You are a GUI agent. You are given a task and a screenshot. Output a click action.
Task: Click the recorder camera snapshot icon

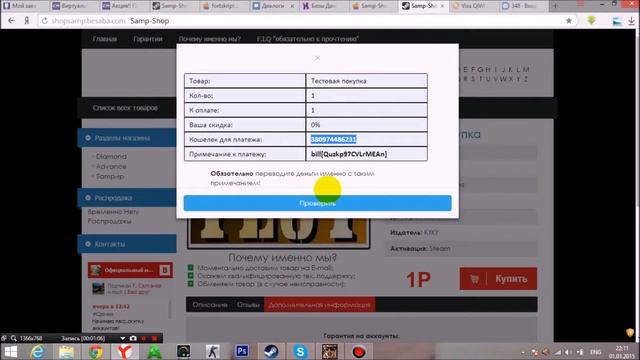coord(133,338)
